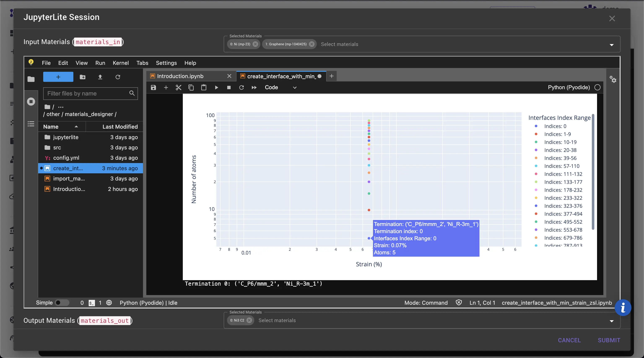This screenshot has width=644, height=358.
Task: Expand the Input Materials selection dropdown arrow
Action: pos(611,45)
